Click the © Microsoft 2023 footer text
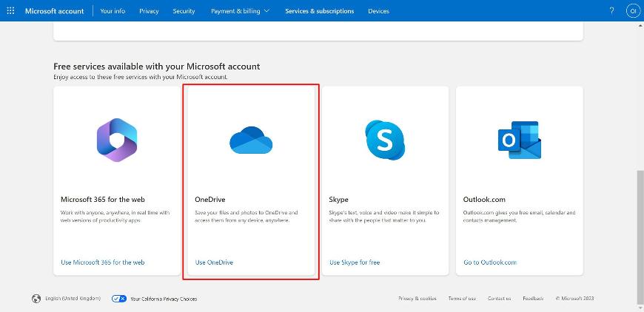Screen dimensions: 644x312 coord(574,299)
